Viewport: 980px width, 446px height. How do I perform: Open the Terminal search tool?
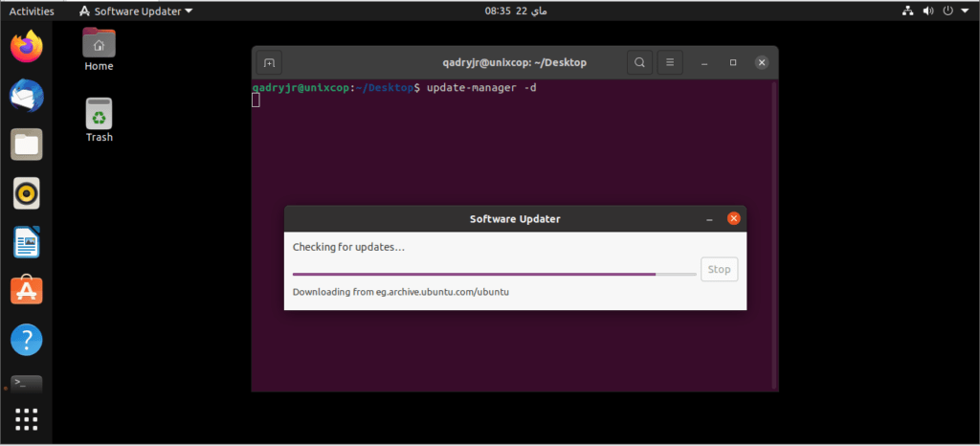[x=639, y=62]
